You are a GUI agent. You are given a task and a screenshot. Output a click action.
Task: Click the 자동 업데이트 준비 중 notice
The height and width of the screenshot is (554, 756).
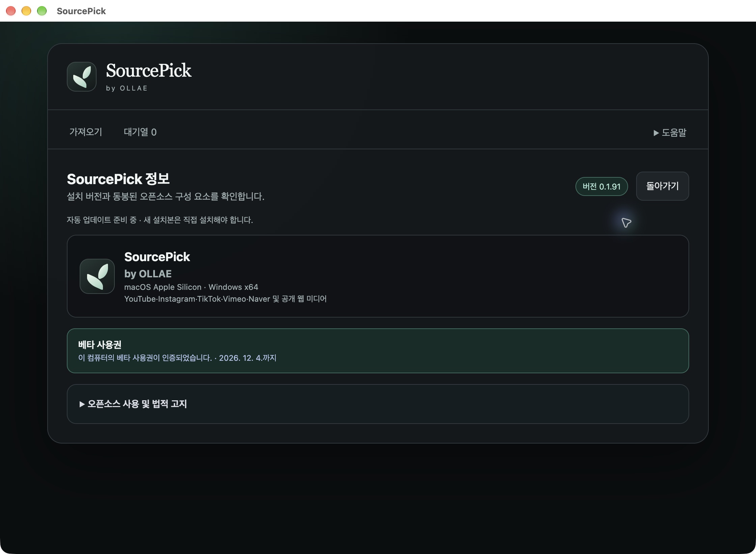[160, 220]
